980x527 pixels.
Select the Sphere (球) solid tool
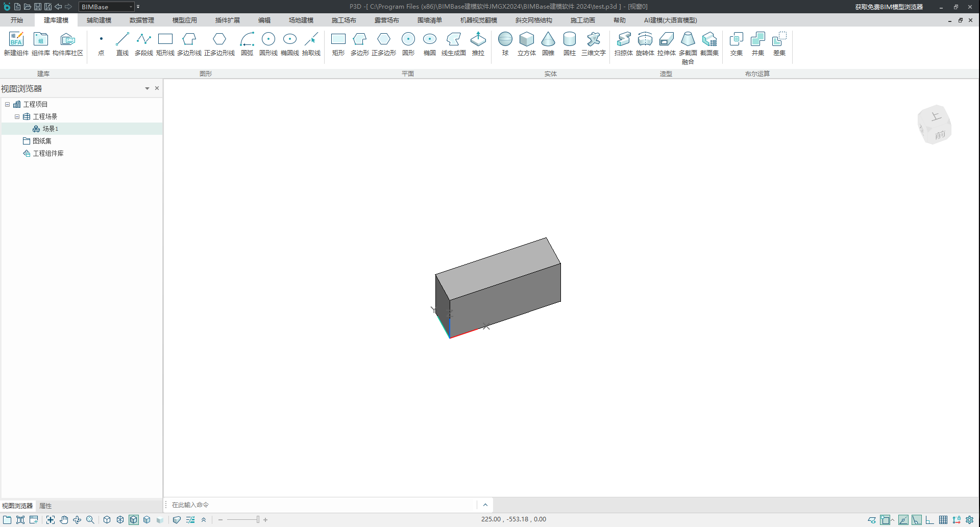click(x=505, y=43)
